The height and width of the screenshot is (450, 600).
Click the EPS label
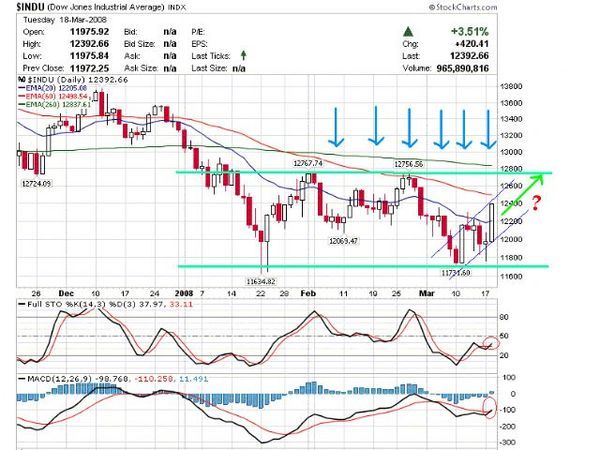coord(199,44)
